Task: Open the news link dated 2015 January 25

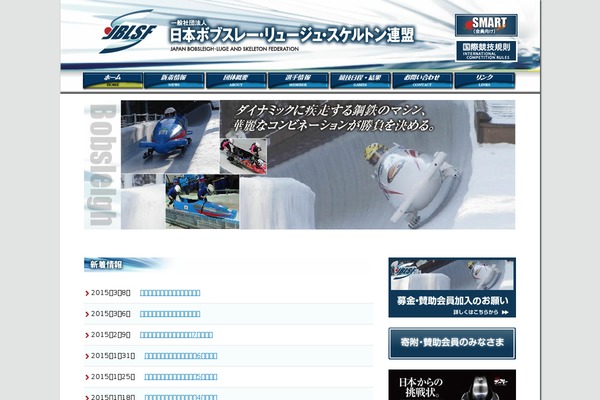Action: point(181,377)
